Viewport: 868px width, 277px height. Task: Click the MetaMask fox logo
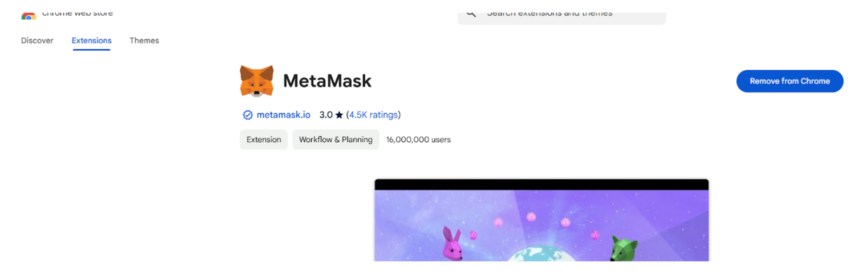[257, 81]
